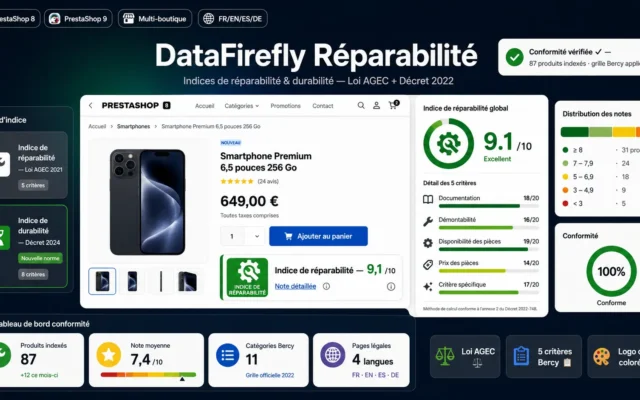Open the Contact menu item

pyautogui.click(x=323, y=106)
